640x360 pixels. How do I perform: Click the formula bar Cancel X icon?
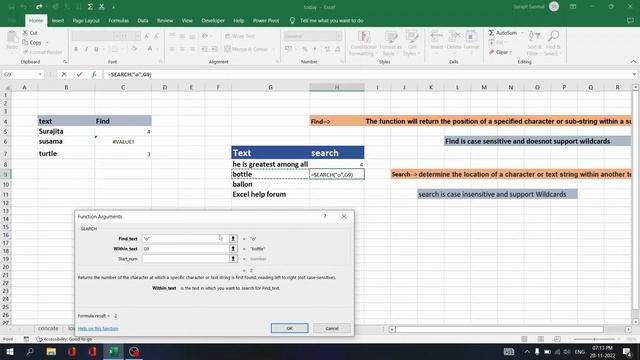tap(64, 74)
